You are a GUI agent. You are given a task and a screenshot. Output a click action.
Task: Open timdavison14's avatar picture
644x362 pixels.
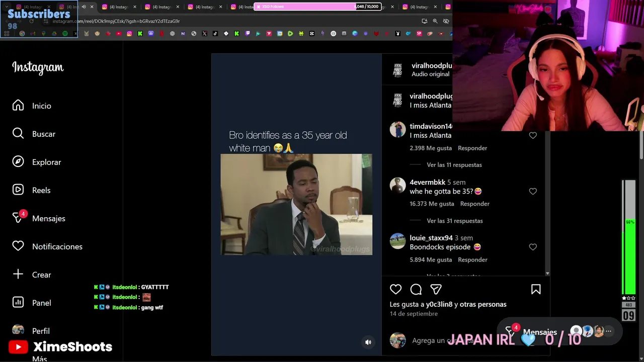(397, 130)
